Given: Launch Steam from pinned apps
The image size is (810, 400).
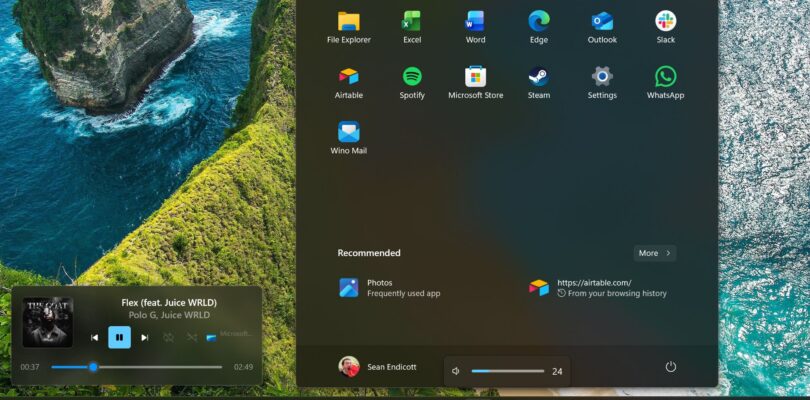Looking at the screenshot, I should (539, 83).
